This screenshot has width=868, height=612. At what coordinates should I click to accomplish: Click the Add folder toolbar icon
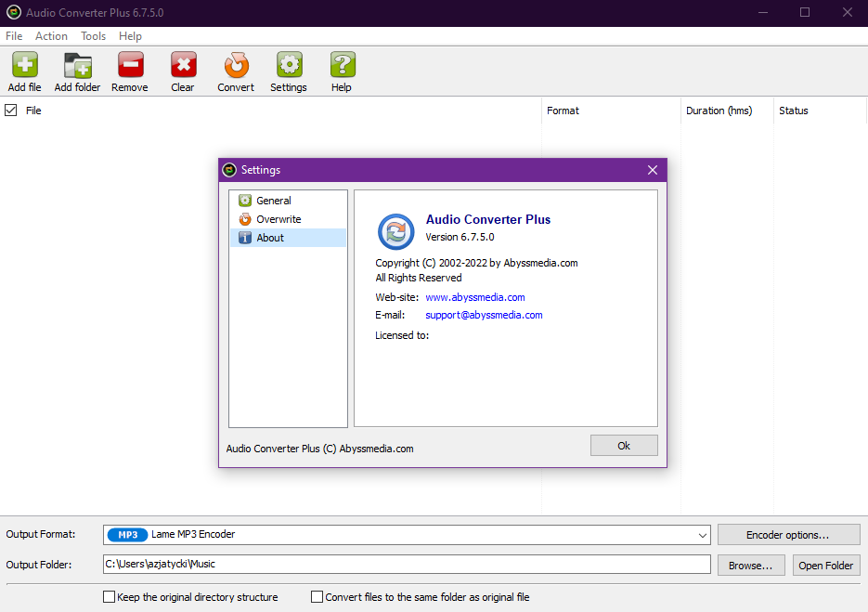pos(77,65)
